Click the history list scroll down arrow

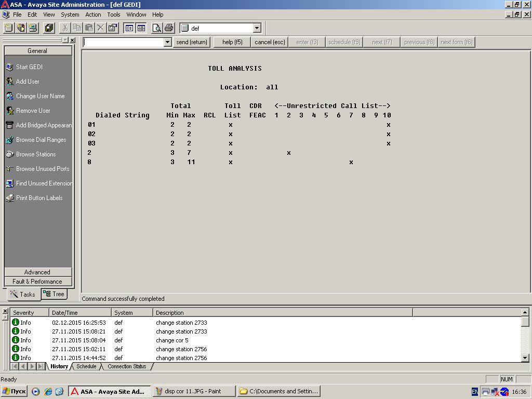click(x=525, y=357)
